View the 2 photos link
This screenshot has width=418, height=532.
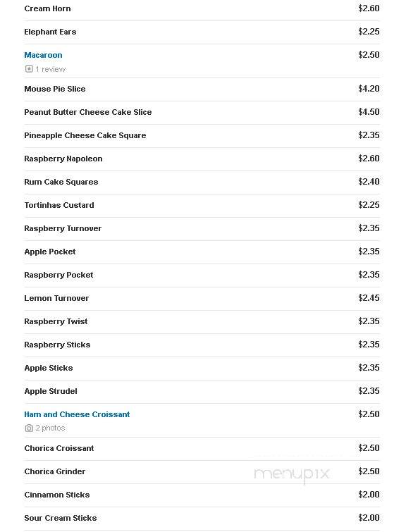(50, 428)
